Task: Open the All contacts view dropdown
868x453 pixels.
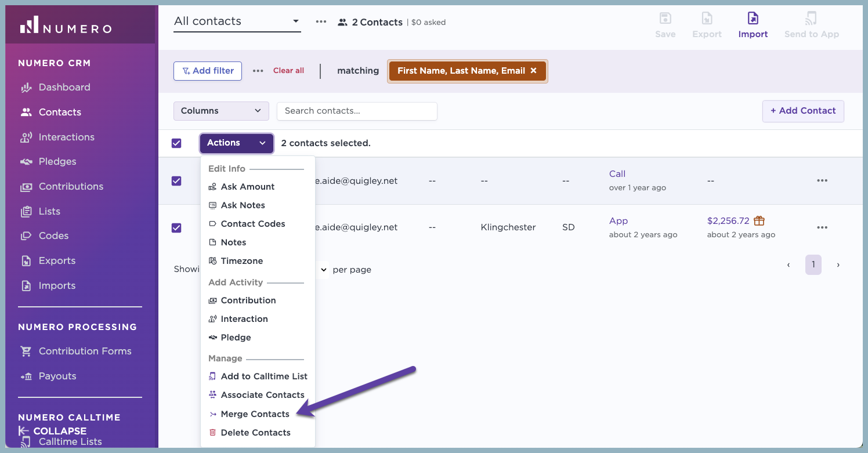Action: [237, 21]
